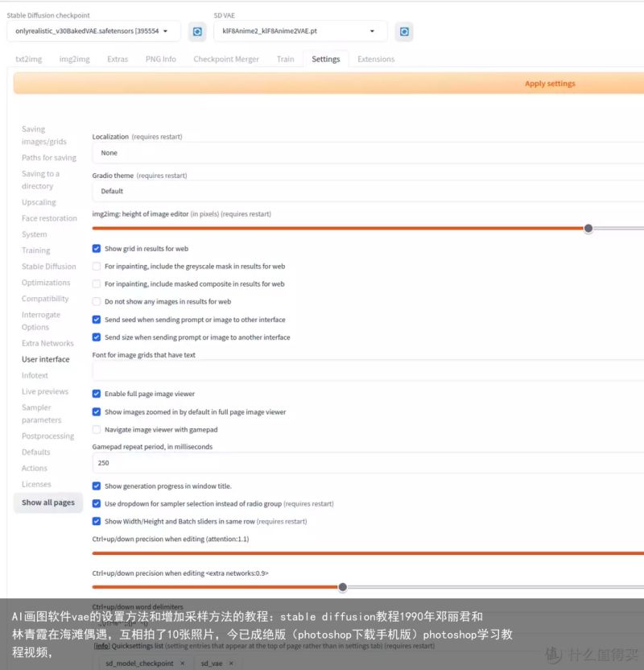Switch to txt2img tab
The height and width of the screenshot is (670, 644).
[29, 59]
